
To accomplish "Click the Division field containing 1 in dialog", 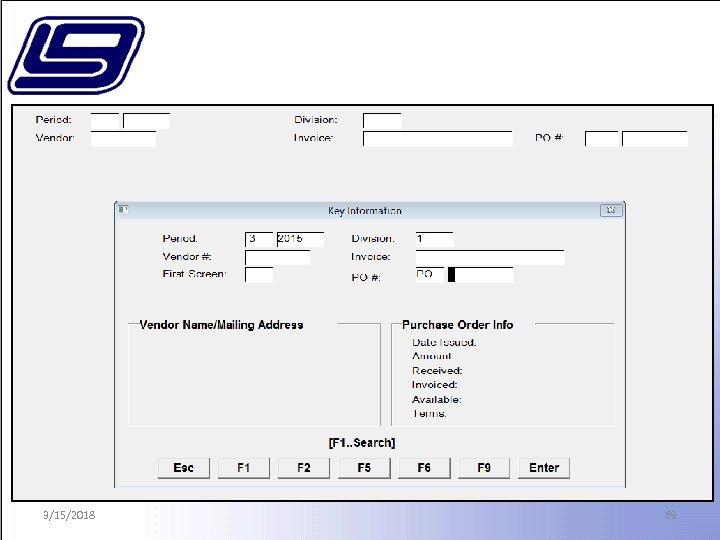I will click(x=434, y=239).
